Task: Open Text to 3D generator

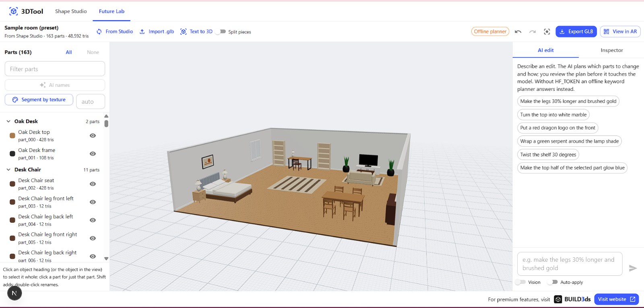Action: (x=196, y=32)
